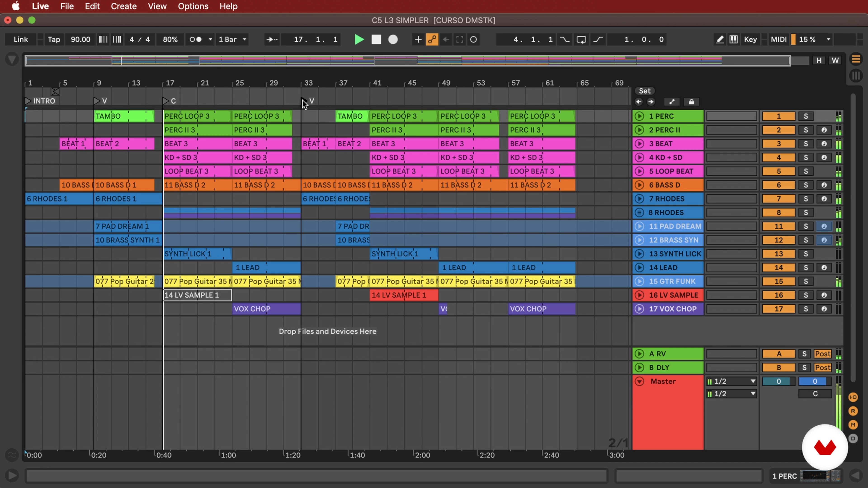Toggle Computer MIDI Keyboard icon
The image size is (868, 488).
tap(733, 39)
